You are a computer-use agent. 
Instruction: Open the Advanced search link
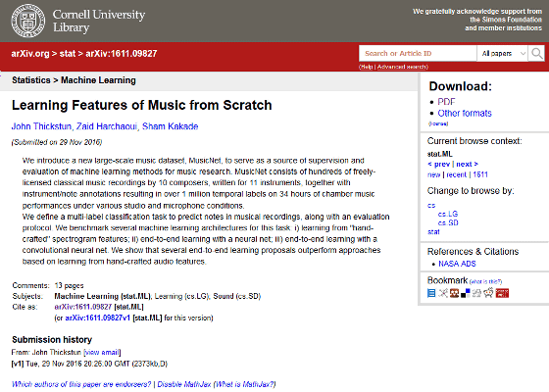click(402, 67)
